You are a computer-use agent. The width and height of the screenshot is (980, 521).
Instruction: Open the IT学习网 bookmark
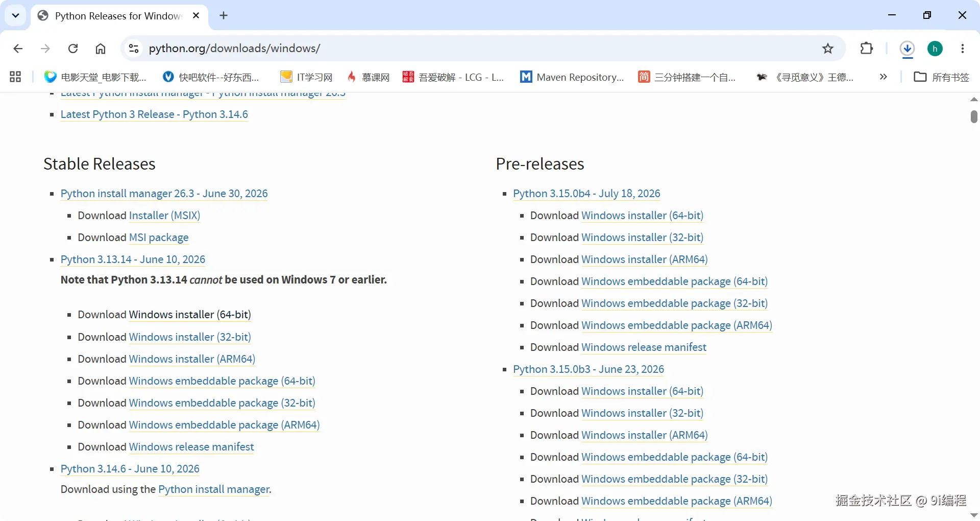tap(306, 77)
